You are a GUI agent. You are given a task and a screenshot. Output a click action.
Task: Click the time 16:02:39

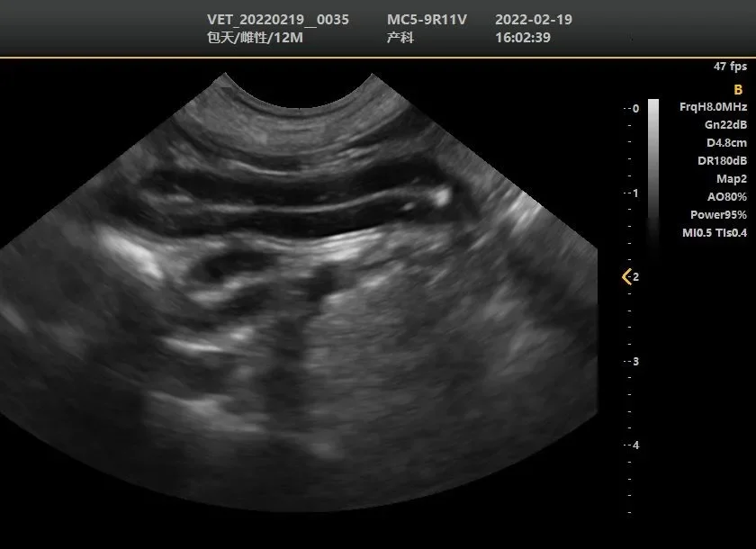coord(523,38)
